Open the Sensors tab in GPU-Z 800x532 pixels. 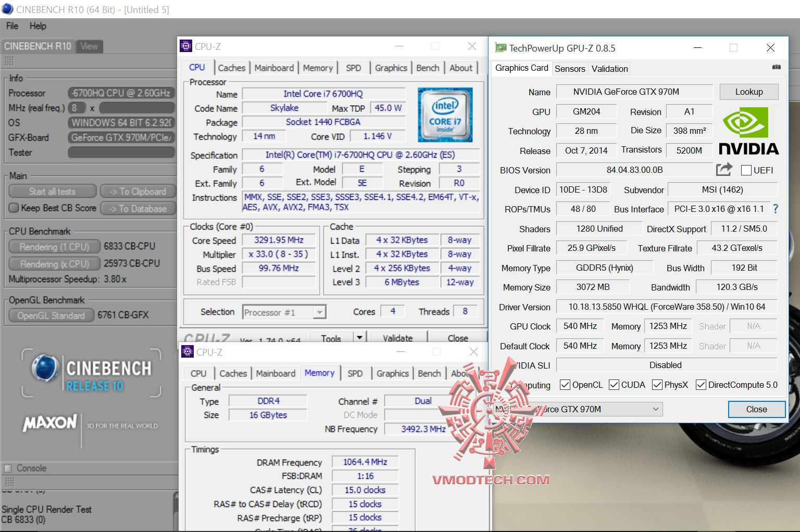(570, 69)
